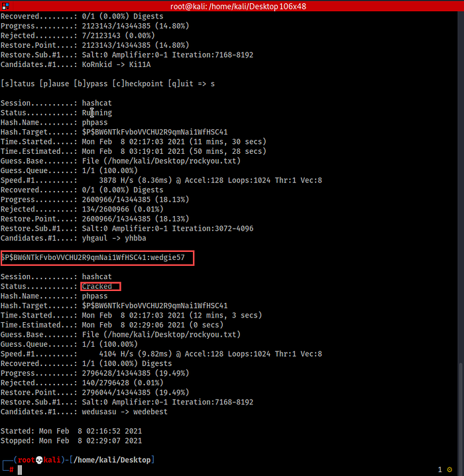
Task: Click the terminal icon in the title bar
Action: [7, 6]
